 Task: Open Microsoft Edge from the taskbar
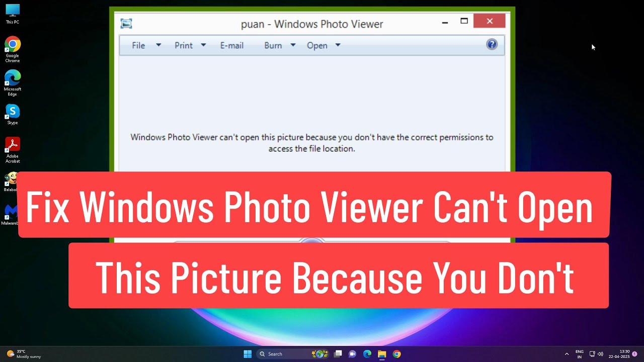[367, 354]
